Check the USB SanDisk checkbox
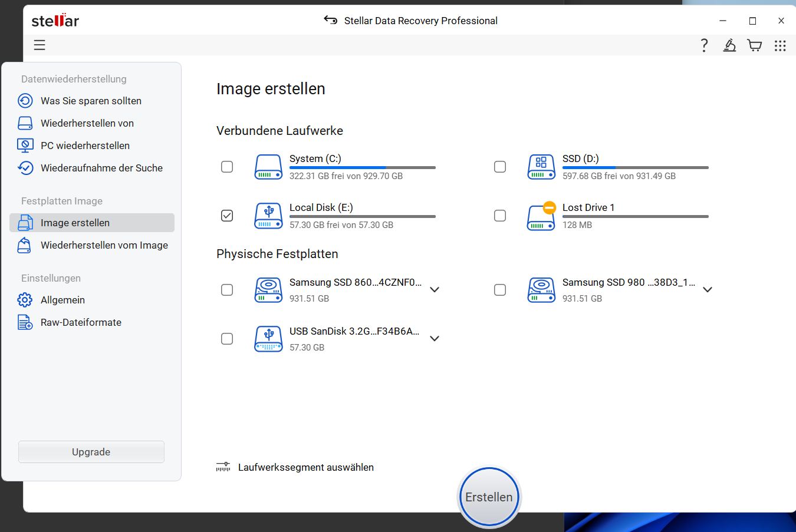This screenshot has height=532, width=796. tap(227, 339)
